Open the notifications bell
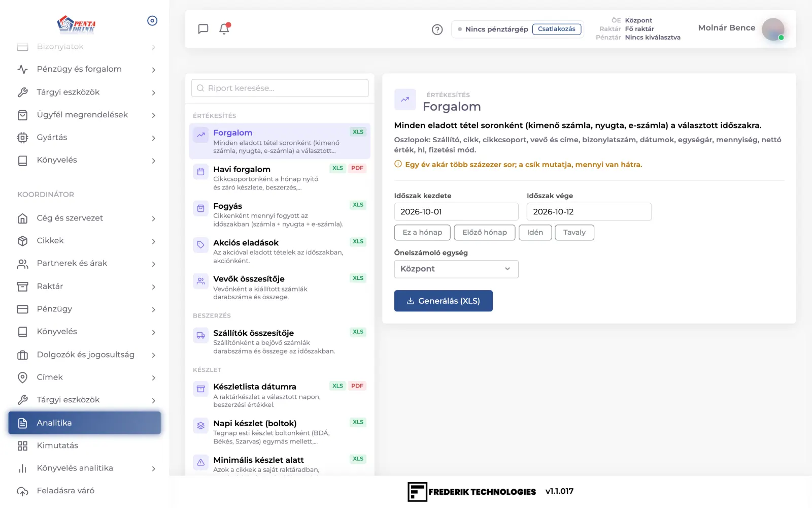The image size is (812, 508). [x=224, y=29]
